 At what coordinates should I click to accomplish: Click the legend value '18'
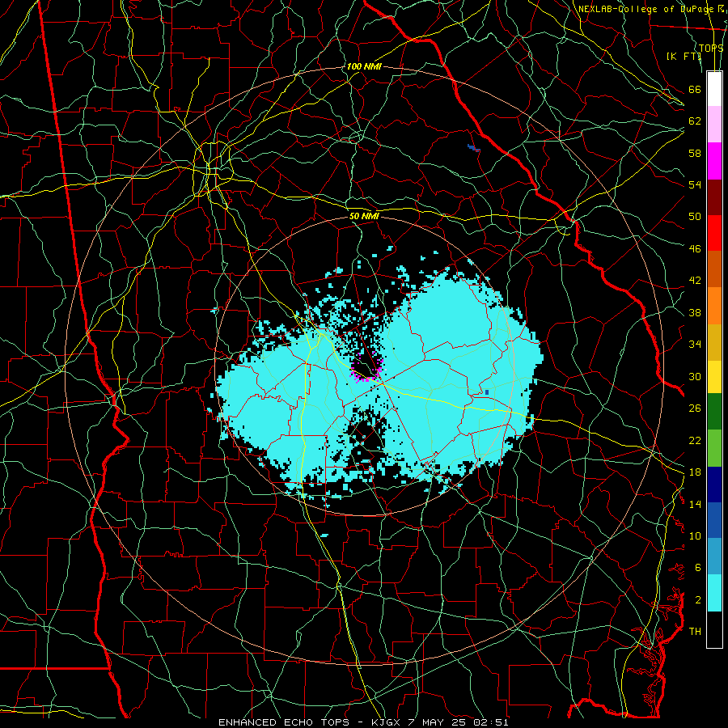pos(695,472)
